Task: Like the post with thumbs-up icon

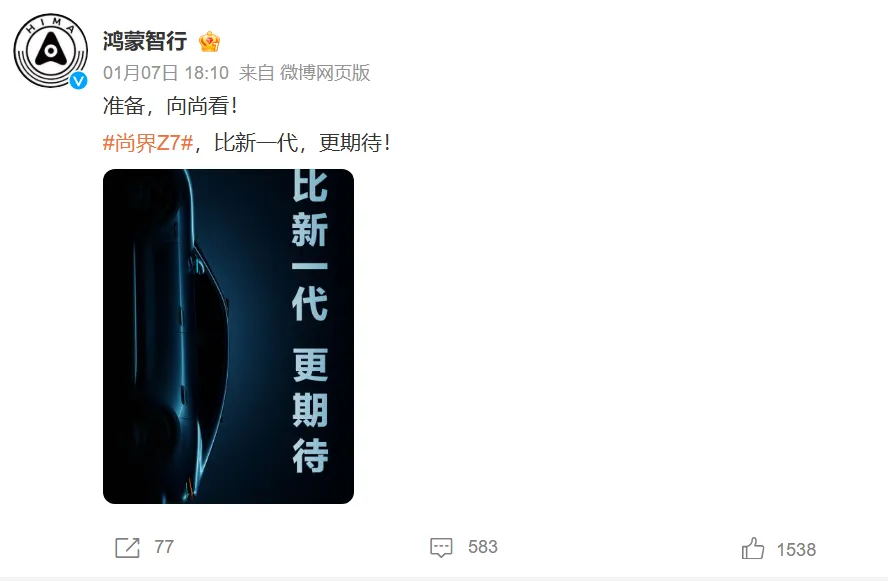Action: click(x=753, y=548)
